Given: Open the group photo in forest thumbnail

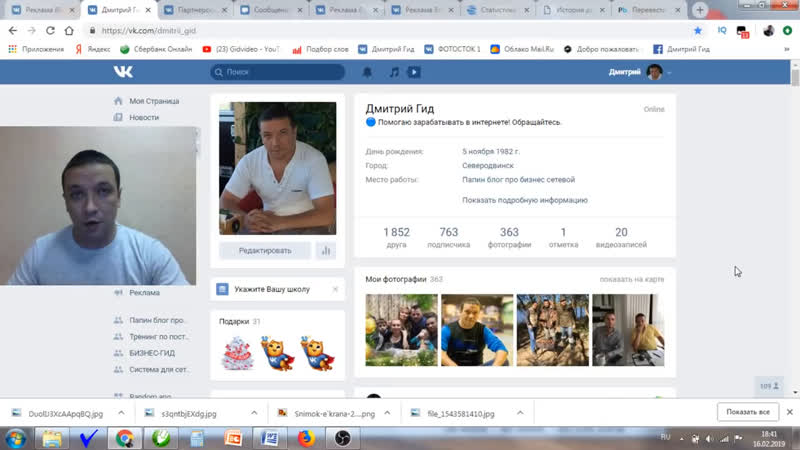Looking at the screenshot, I should (x=553, y=330).
